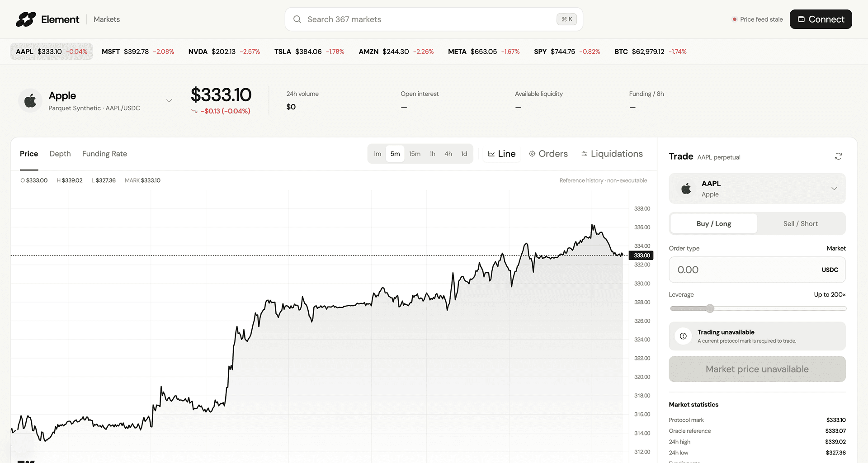Viewport: 868px width, 463px height.
Task: Click the Connect wallet button
Action: (x=821, y=19)
